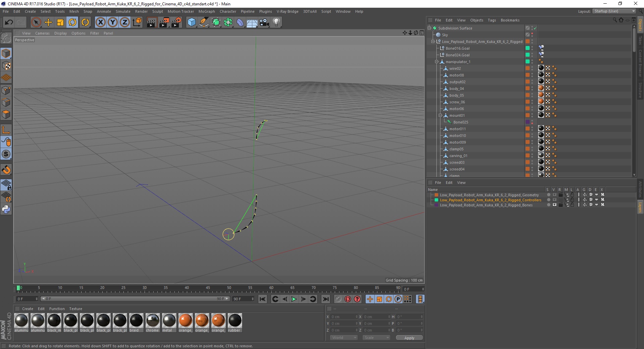Select the chrome material swatch
Screen dimensions: 644x349
pos(153,323)
